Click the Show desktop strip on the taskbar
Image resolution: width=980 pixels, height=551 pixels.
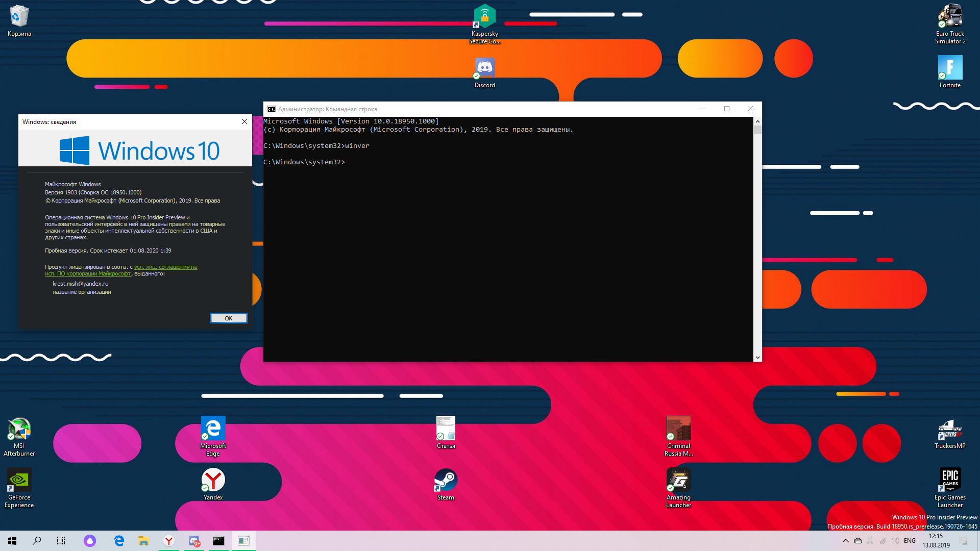click(978, 541)
